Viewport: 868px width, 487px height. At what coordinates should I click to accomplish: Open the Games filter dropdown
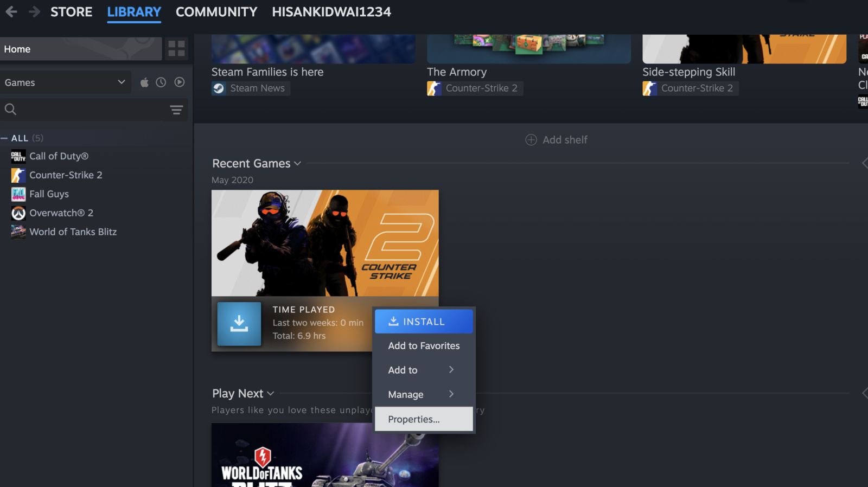pyautogui.click(x=65, y=82)
